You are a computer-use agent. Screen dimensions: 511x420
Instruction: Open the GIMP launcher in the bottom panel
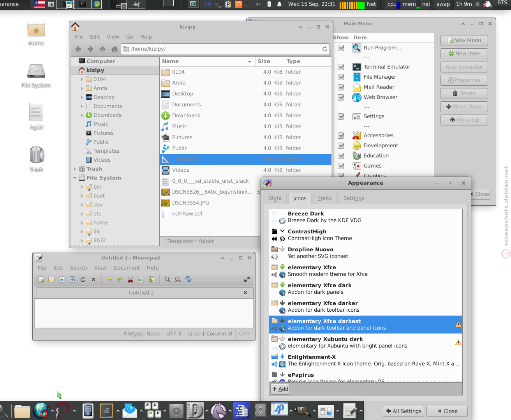[302, 410]
